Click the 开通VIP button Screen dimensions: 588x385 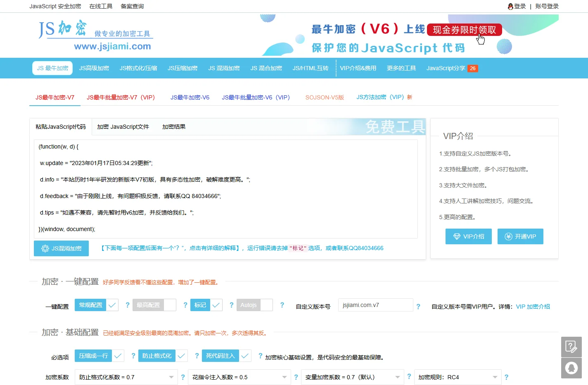(520, 236)
